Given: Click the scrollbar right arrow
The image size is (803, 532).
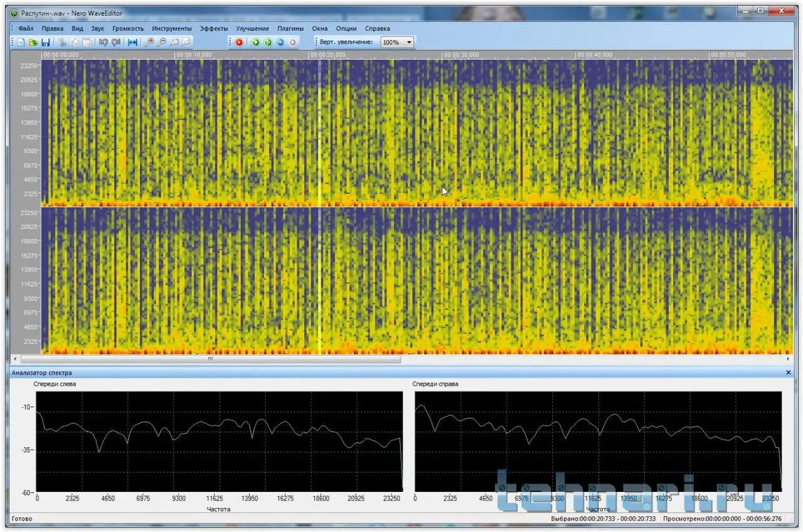Looking at the screenshot, I should (x=789, y=359).
